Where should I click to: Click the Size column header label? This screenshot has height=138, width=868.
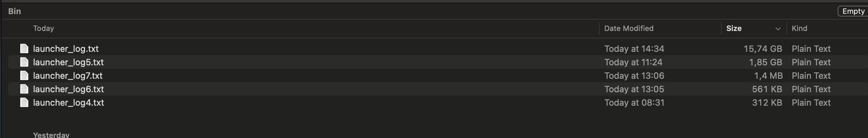[734, 29]
